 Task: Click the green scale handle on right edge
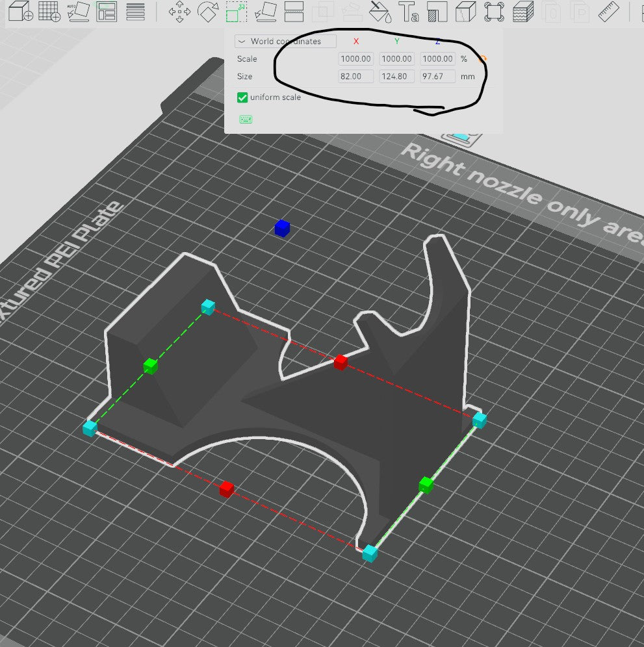(x=426, y=485)
